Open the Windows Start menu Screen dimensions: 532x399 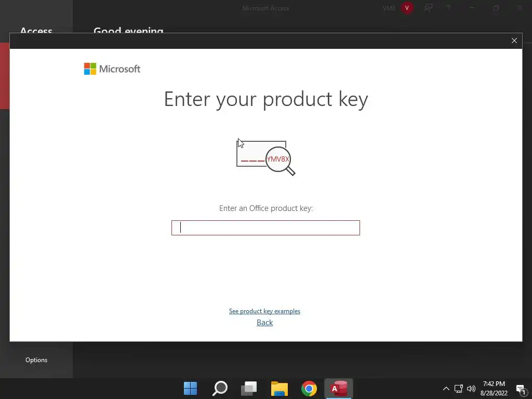pos(190,389)
